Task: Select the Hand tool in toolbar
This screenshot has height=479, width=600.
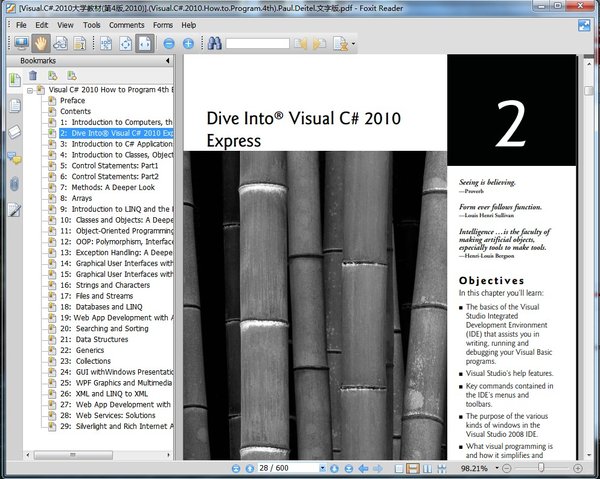Action: (42, 44)
